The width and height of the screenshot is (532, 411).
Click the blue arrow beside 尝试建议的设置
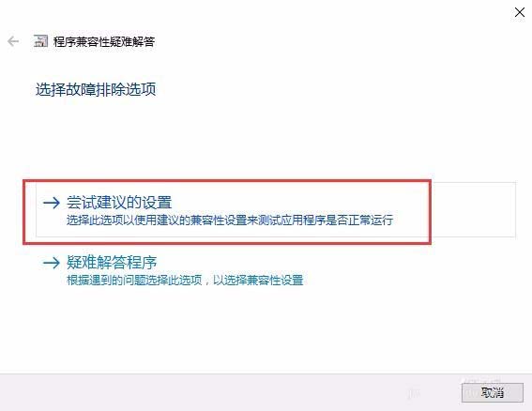52,203
